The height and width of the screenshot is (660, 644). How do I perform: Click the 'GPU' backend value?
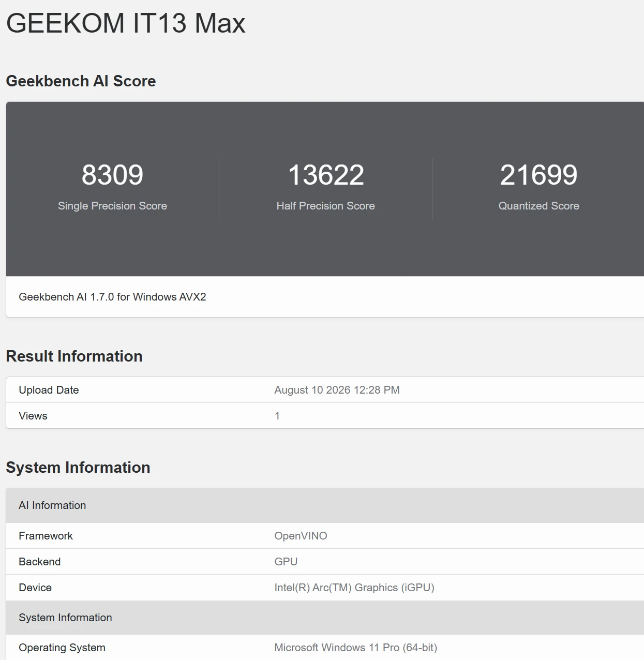(286, 562)
